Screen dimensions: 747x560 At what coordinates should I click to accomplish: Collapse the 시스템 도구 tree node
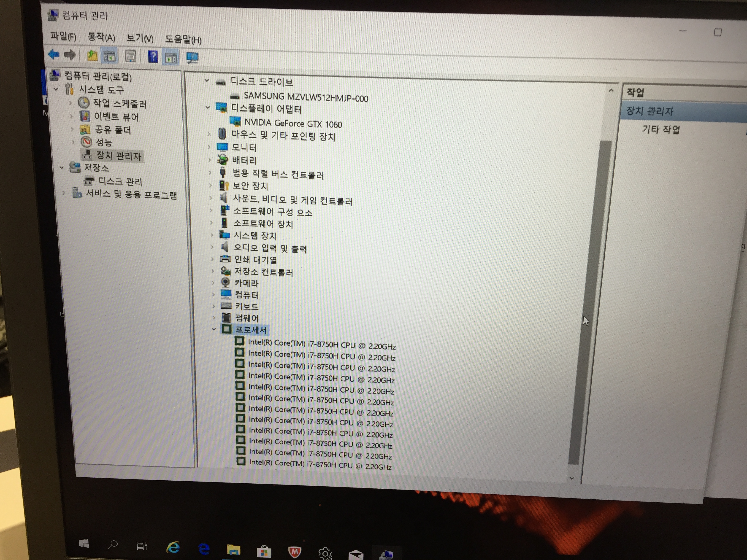pos(56,89)
